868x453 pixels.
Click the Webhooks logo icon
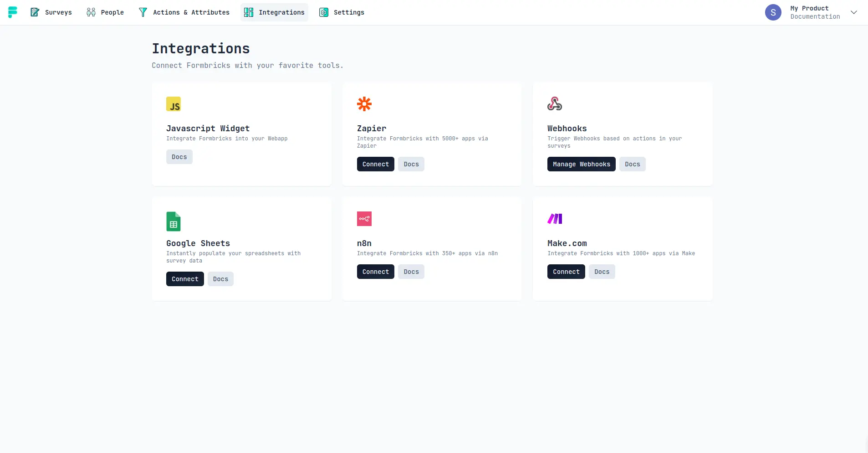tap(555, 104)
